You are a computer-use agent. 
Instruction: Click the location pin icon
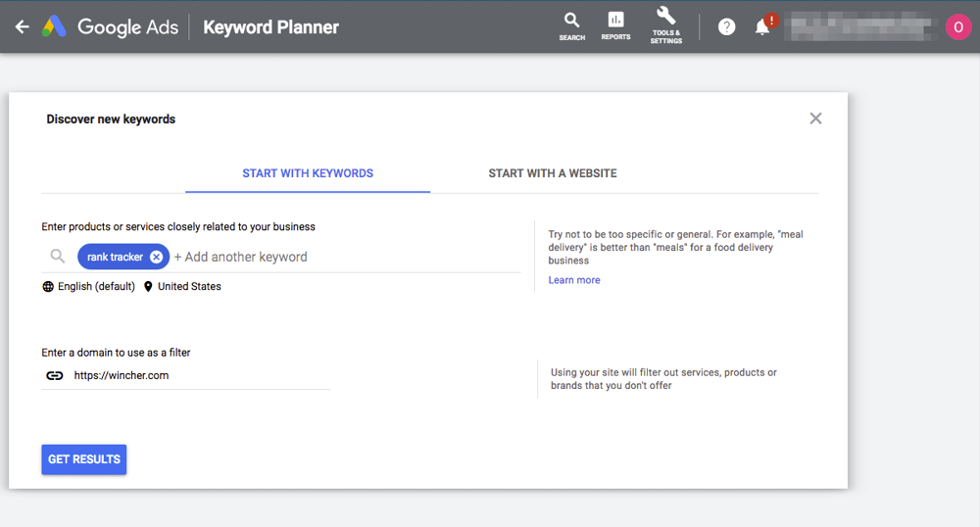click(x=148, y=287)
